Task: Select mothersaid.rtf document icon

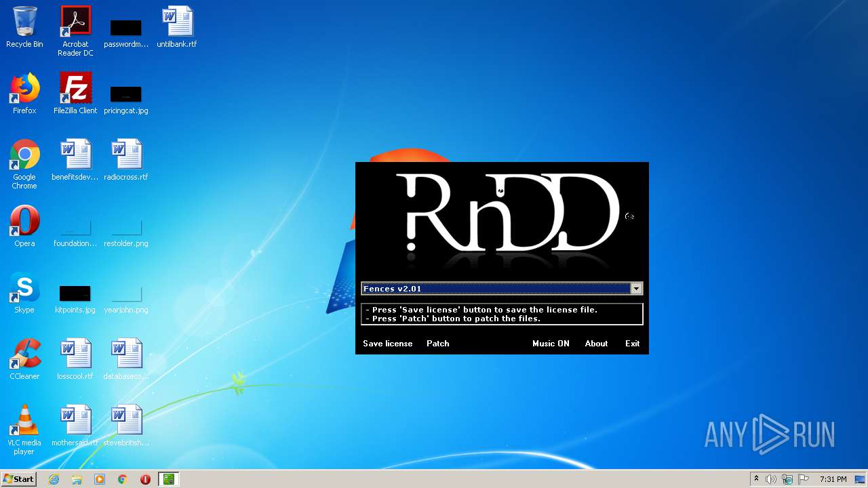Action: (x=75, y=426)
